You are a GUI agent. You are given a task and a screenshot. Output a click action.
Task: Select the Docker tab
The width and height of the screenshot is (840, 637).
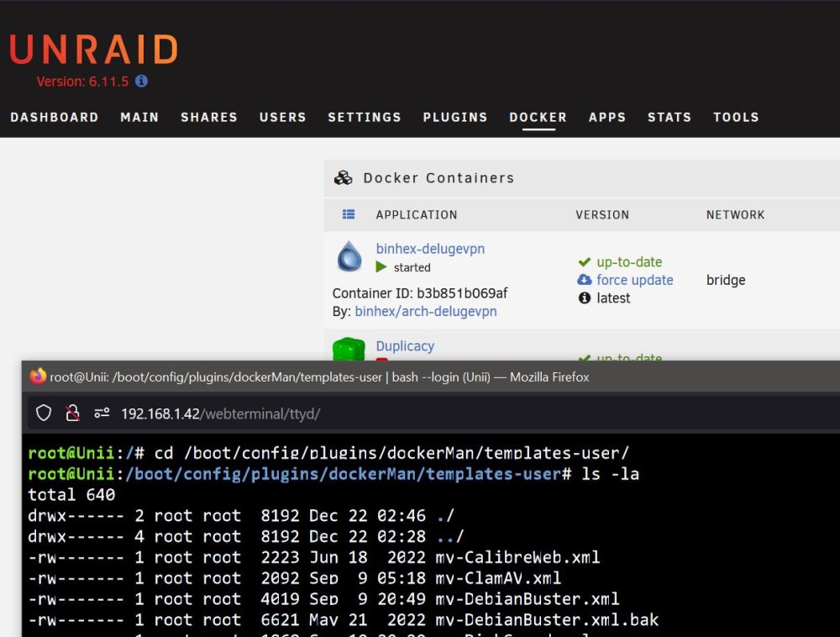point(538,117)
